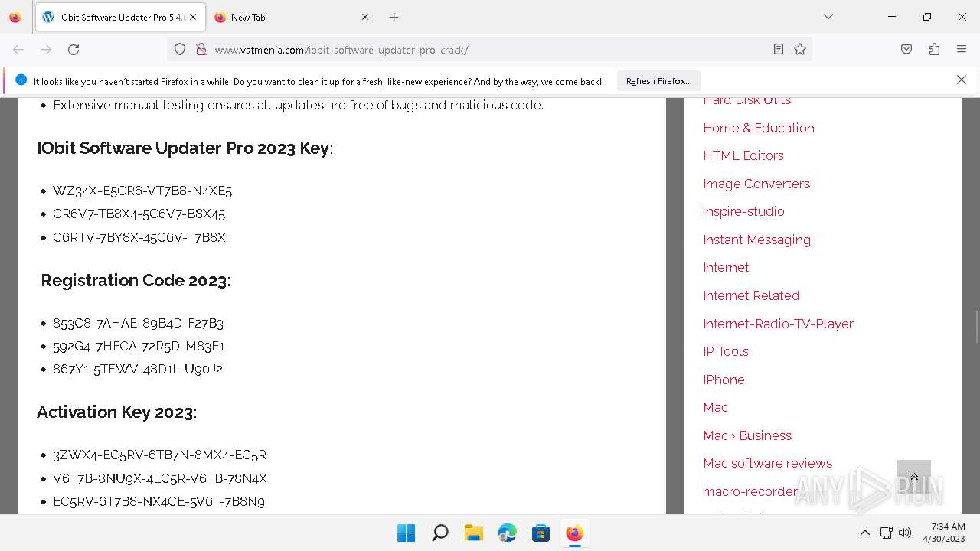Click the Registration Code 2023 heading
Viewport: 980px width, 551px height.
pyautogui.click(x=136, y=281)
